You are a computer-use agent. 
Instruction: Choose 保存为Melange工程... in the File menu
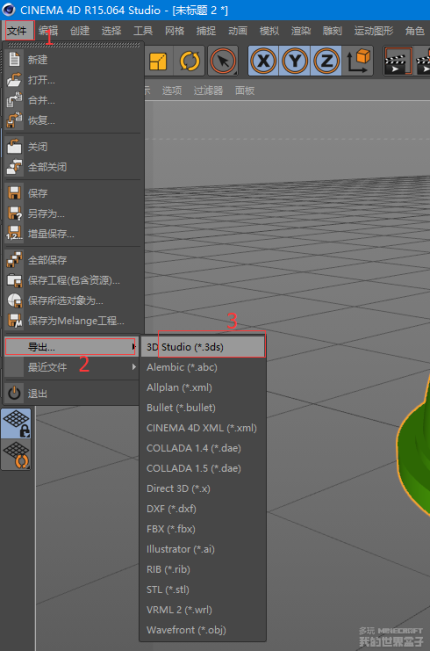[73, 321]
